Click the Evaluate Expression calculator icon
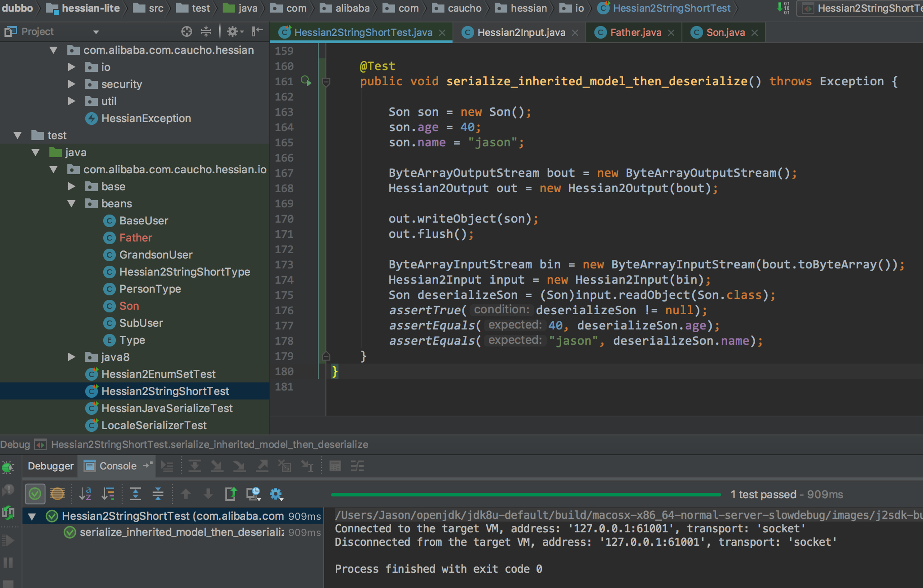This screenshot has height=588, width=923. click(335, 467)
